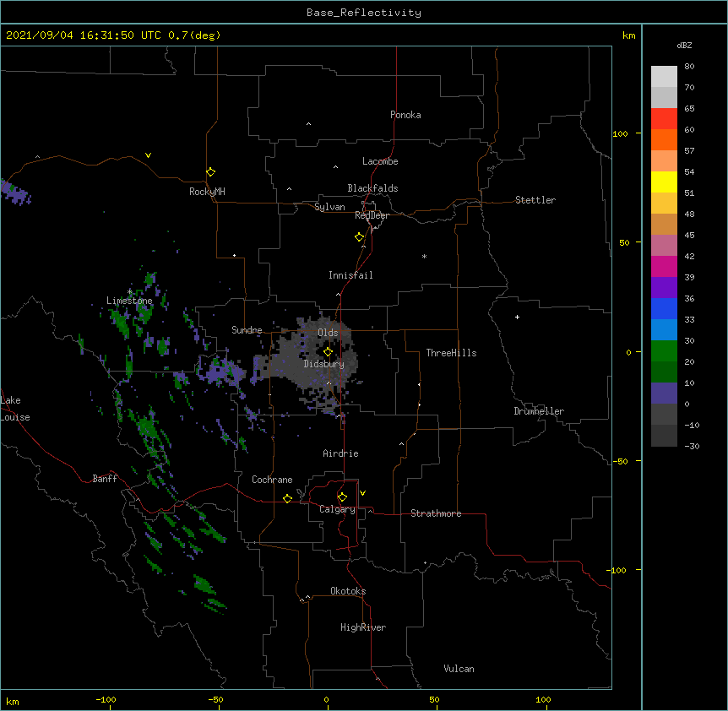Image resolution: width=728 pixels, height=711 pixels.
Task: Click the Limestone label
Action: point(129,301)
